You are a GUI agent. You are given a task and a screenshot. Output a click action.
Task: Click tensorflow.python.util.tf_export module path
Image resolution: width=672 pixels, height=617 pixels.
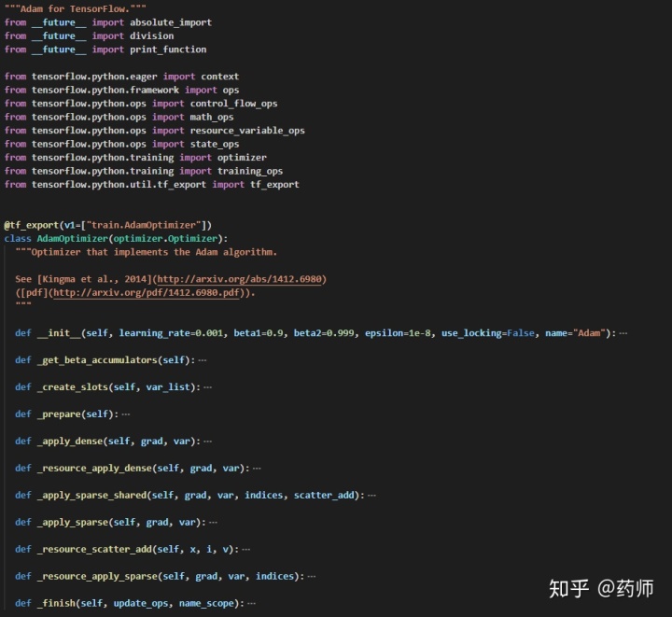tap(119, 185)
